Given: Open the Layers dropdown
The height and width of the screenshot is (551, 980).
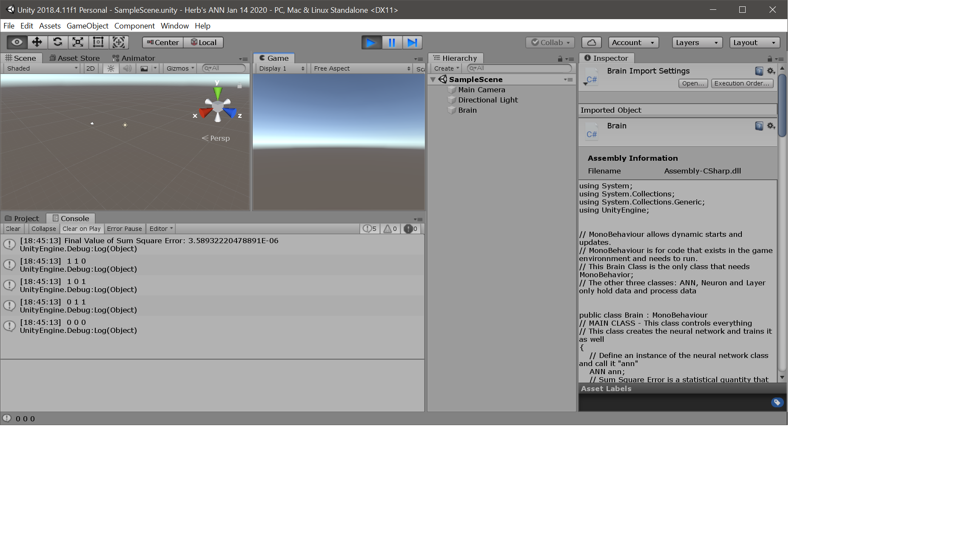Looking at the screenshot, I should (696, 43).
